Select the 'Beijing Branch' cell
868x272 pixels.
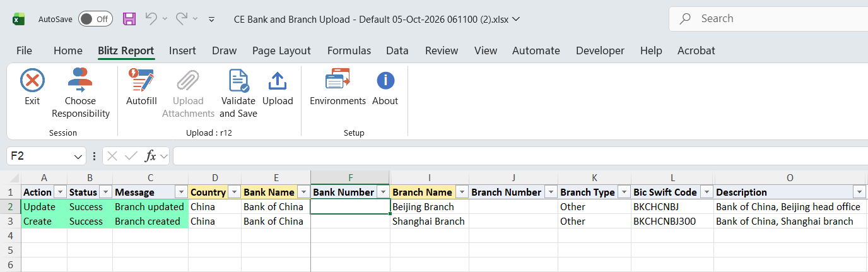[x=430, y=206]
